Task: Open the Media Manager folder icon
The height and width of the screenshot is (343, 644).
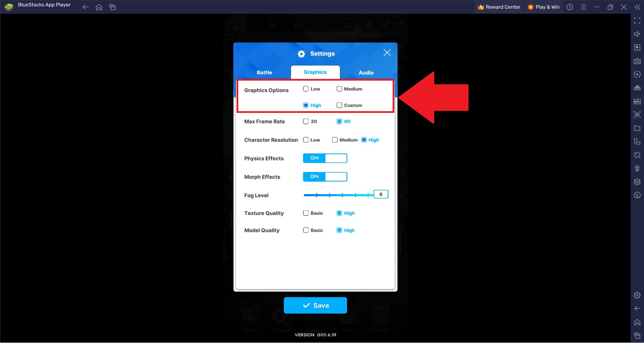Action: click(x=637, y=128)
